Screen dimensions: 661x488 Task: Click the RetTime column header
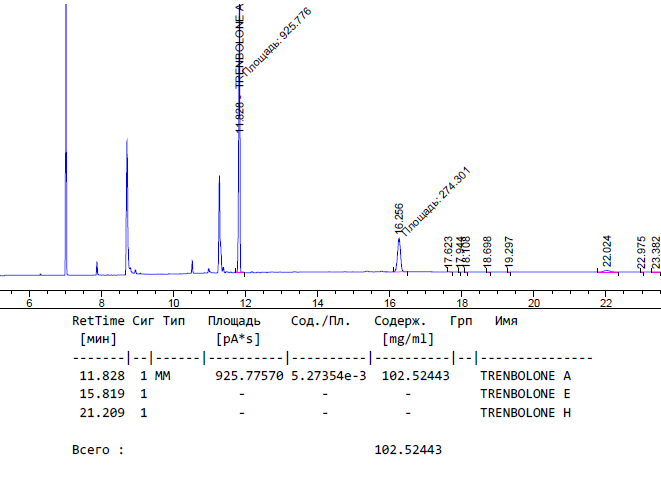tap(99, 322)
